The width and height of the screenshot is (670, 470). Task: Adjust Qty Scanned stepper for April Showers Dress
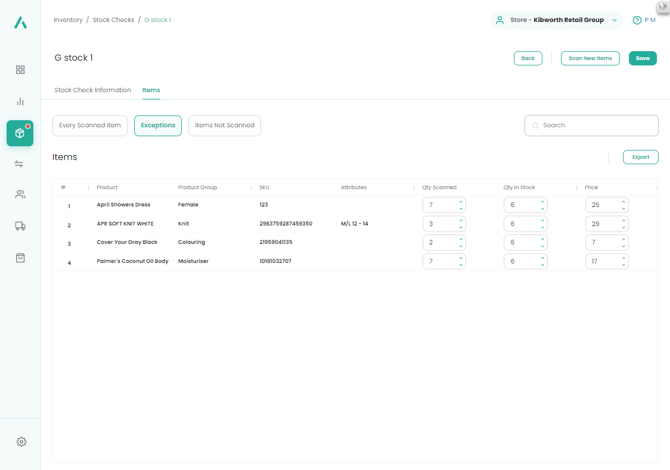[x=461, y=205]
